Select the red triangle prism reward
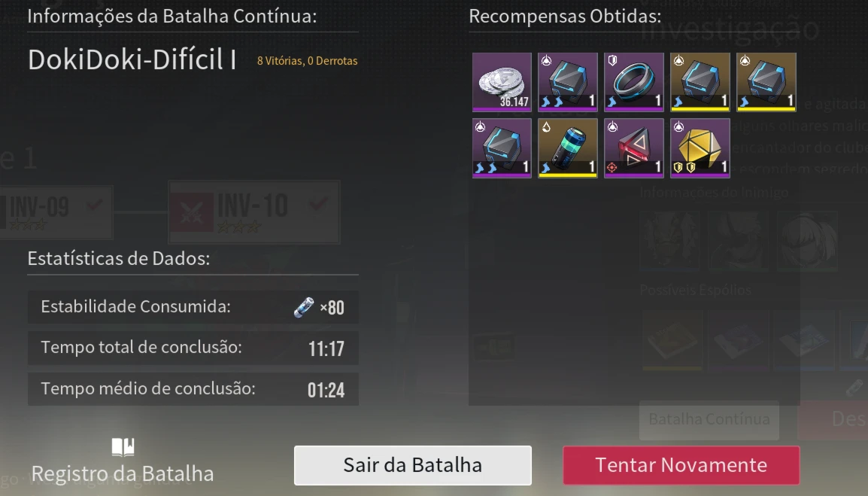Viewport: 868px width, 496px height. click(x=634, y=148)
